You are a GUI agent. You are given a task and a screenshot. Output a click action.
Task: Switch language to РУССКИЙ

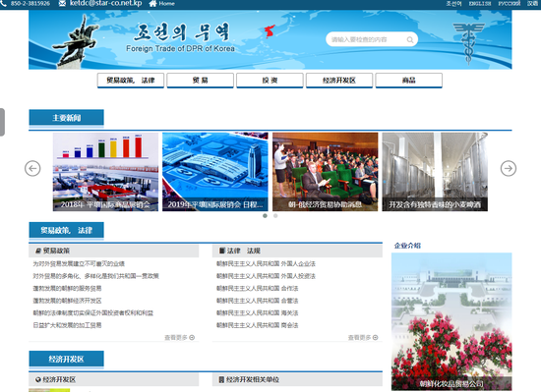coord(510,4)
